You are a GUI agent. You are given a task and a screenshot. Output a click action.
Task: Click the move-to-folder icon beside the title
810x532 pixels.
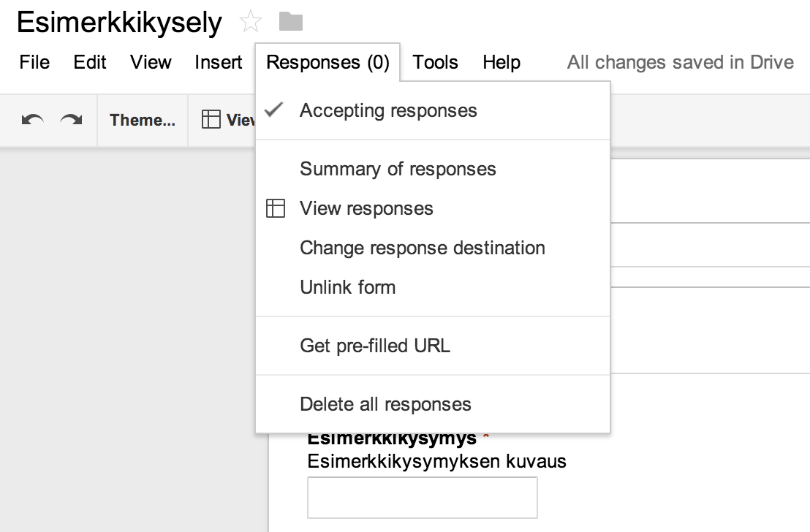291,21
